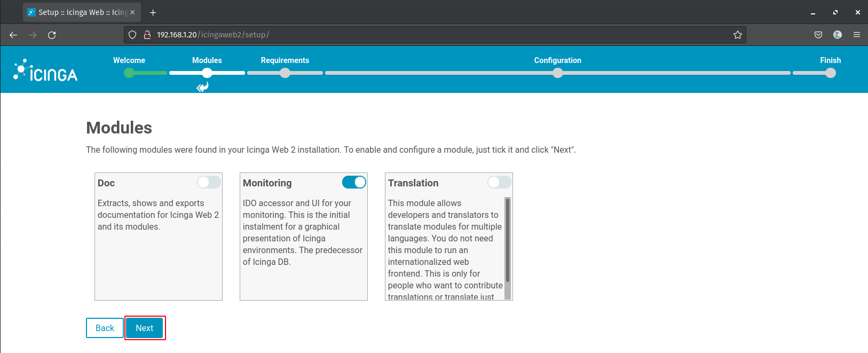Bookmark this page with the star icon
Screen dimensions: 868x353
(x=738, y=35)
